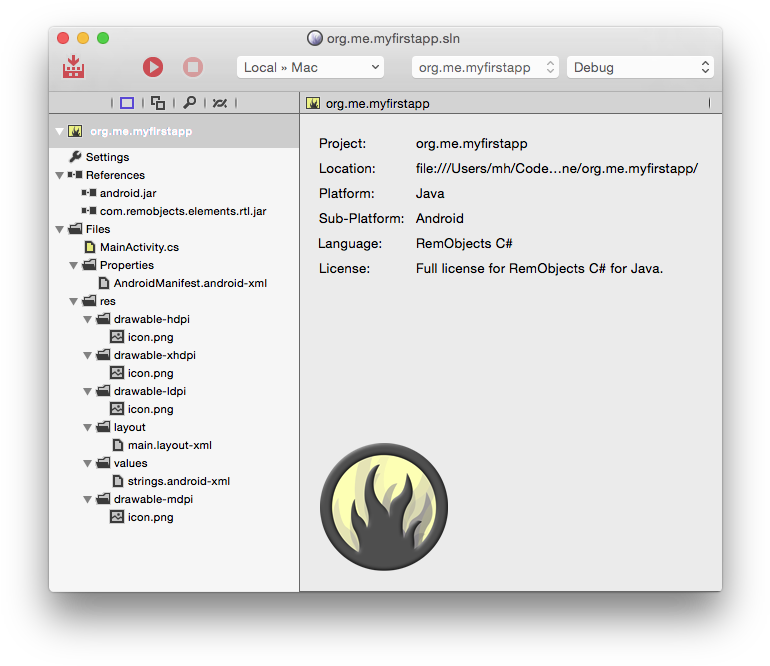Select android.jar reference
Viewport: 770px width, 666px height.
click(128, 193)
